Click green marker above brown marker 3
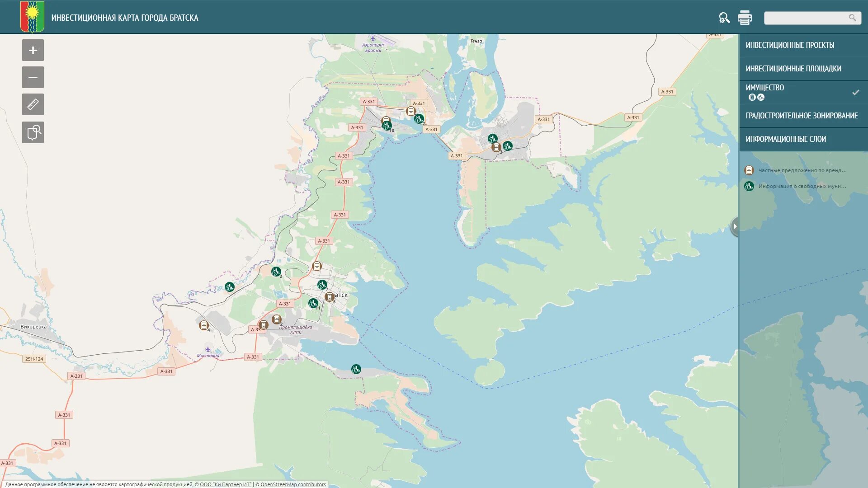 [x=492, y=139]
